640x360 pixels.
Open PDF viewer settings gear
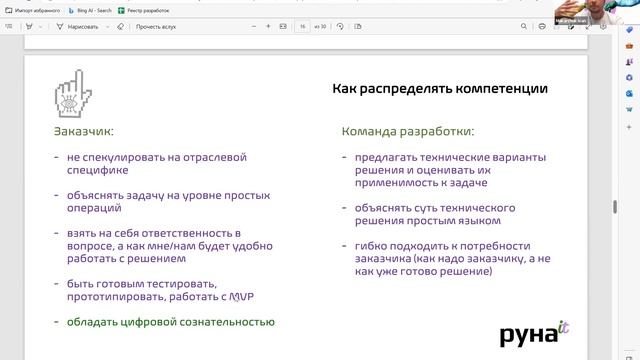603,27
